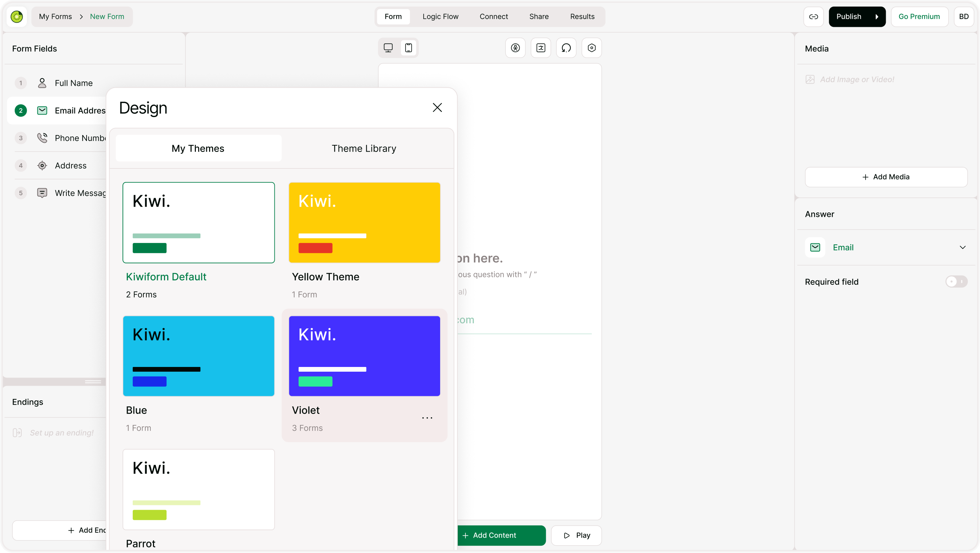
Task: Select the My Themes tab
Action: tap(198, 148)
